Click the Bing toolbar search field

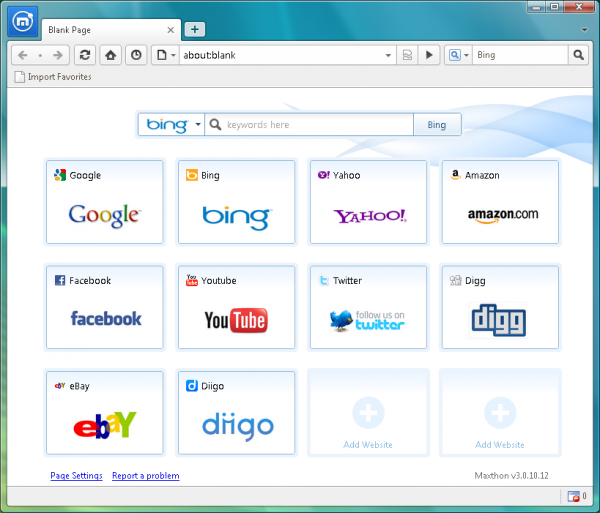pos(520,55)
